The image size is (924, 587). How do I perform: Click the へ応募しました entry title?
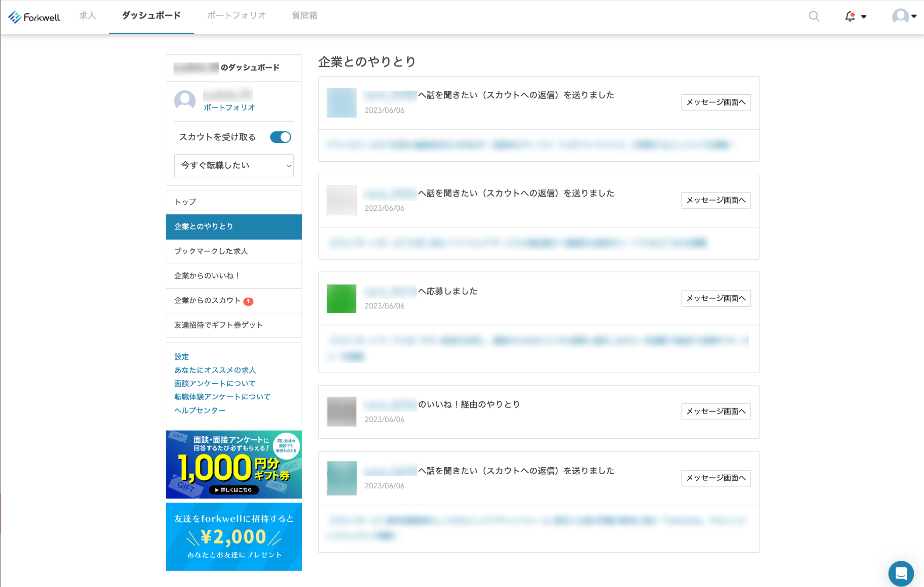tap(447, 291)
